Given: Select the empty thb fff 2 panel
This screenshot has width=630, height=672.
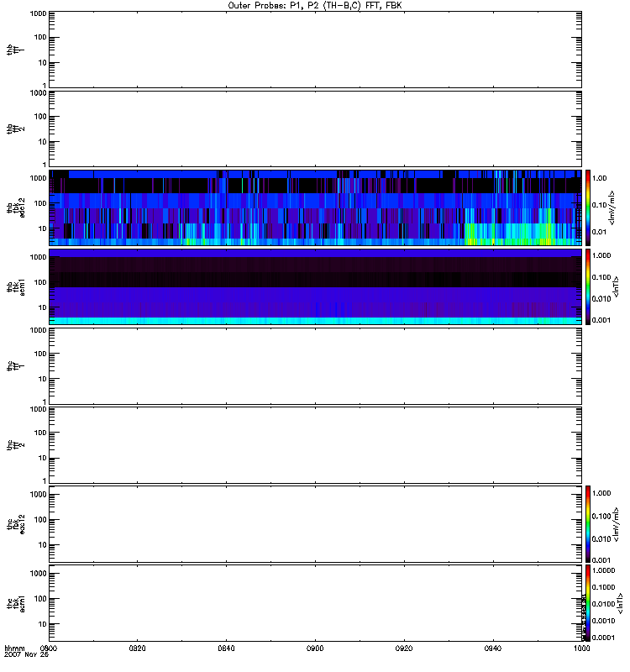Looking at the screenshot, I should pyautogui.click(x=314, y=128).
